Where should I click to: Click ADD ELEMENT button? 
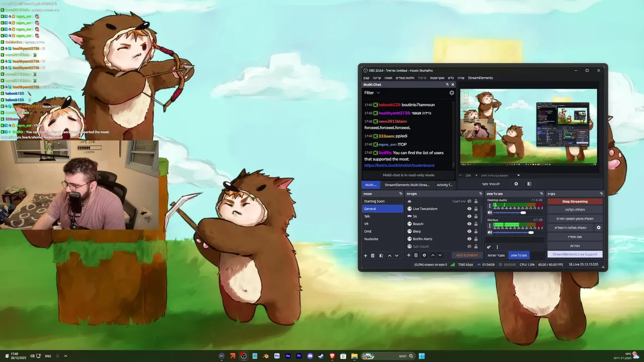point(467,255)
